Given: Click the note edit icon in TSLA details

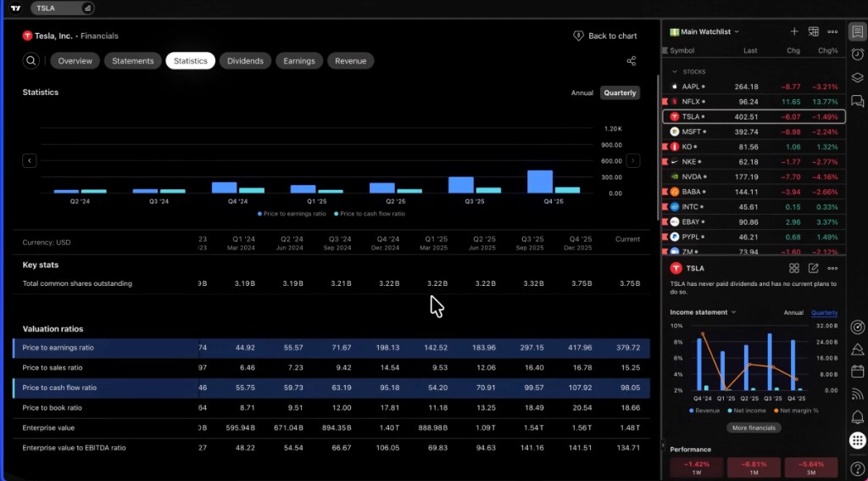Looking at the screenshot, I should click(813, 268).
